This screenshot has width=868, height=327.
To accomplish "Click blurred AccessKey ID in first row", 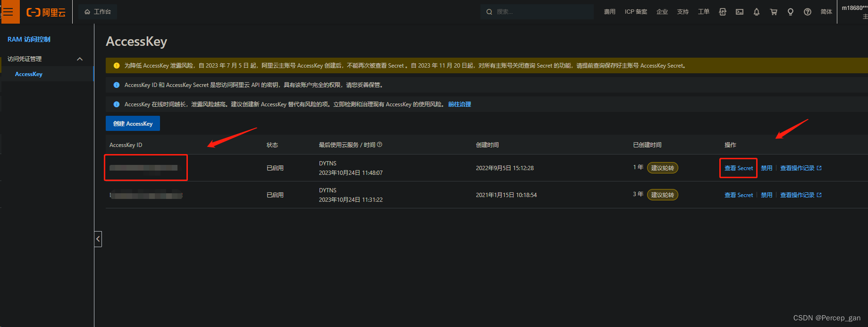I will click(x=143, y=168).
